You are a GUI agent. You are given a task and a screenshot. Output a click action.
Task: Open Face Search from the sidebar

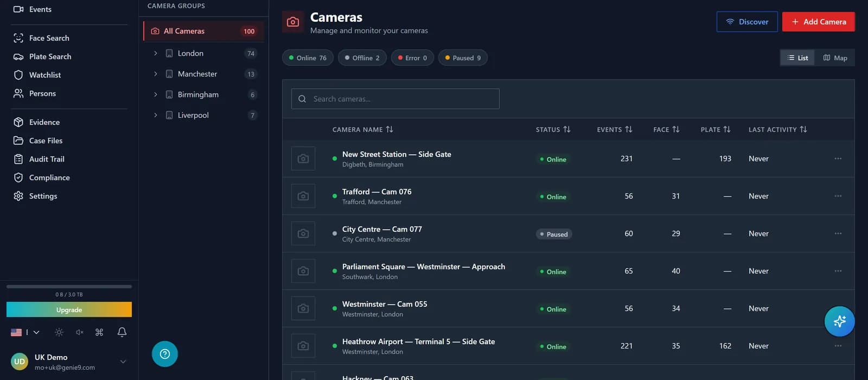point(49,38)
